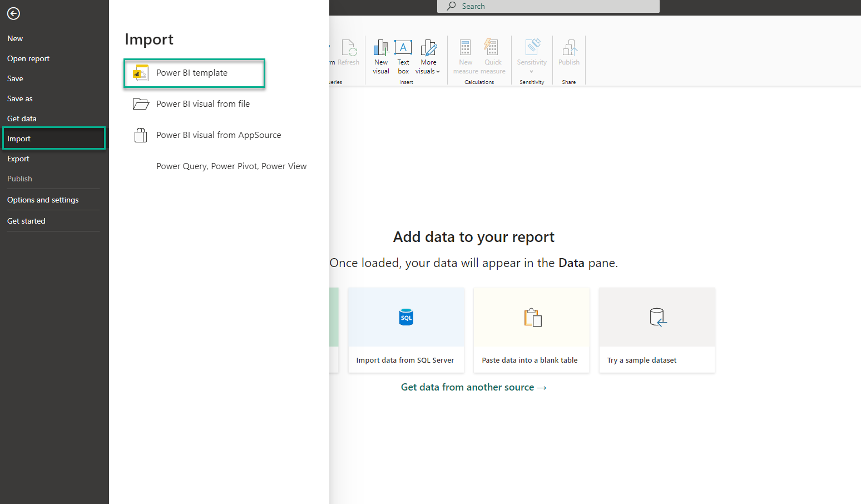Click Get data from another source link
Viewport: 861px width, 504px height.
point(473,387)
